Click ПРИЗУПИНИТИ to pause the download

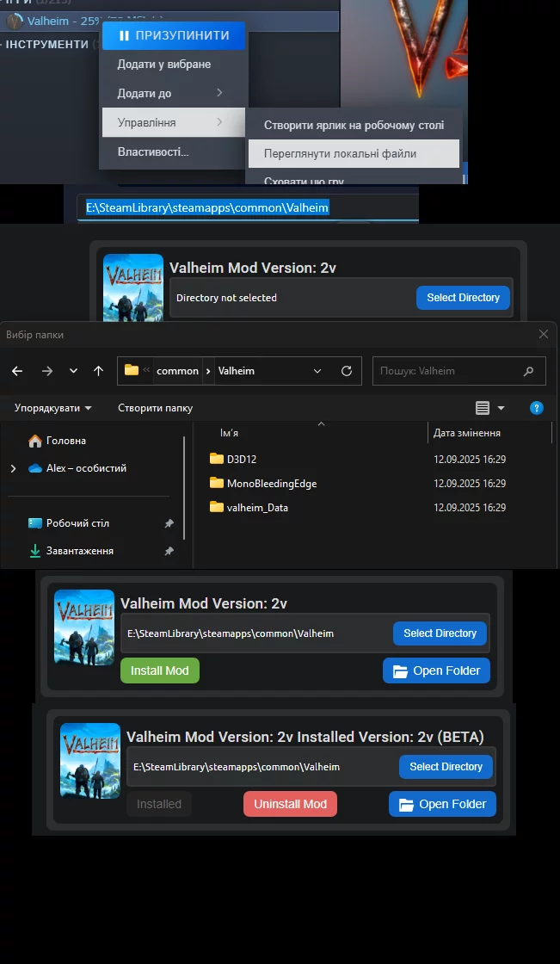pyautogui.click(x=174, y=35)
